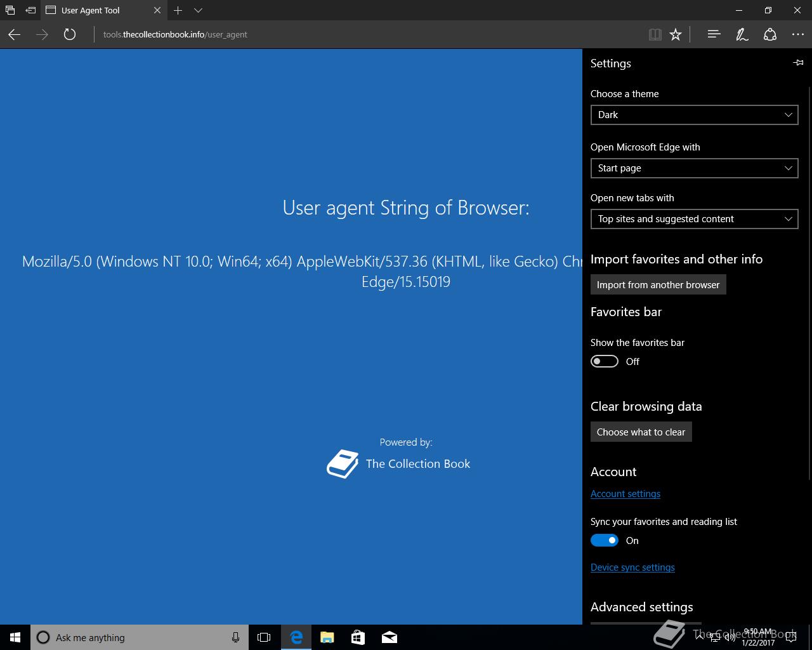Click Cortana Ask me anything box
The width and height of the screenshot is (812, 650).
click(138, 637)
